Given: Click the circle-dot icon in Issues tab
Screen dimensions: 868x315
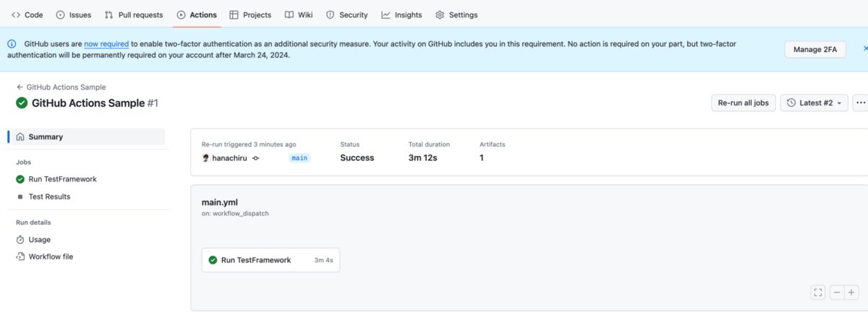Looking at the screenshot, I should (60, 14).
